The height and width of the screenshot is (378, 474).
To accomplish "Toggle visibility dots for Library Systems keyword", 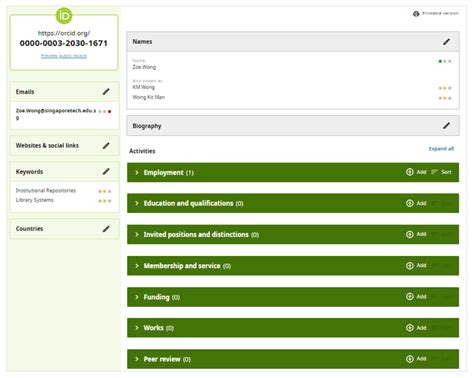I will (105, 201).
